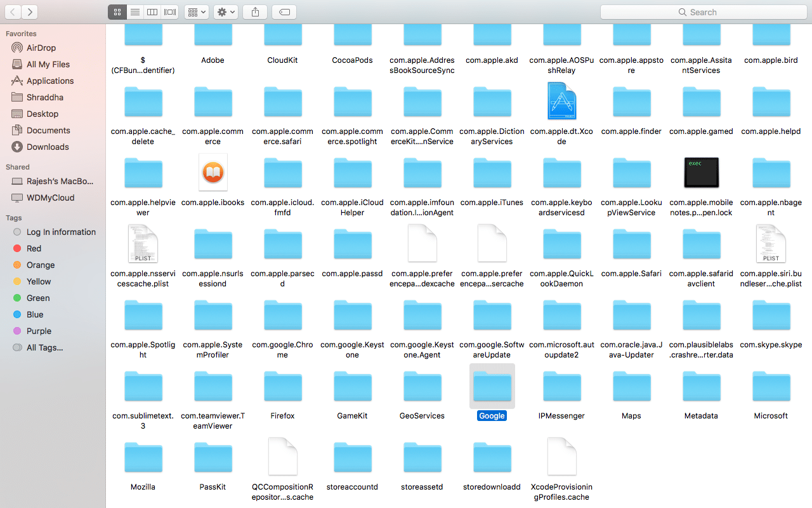The width and height of the screenshot is (812, 508).
Task: Select the com.apple.finder folder
Action: pos(631,102)
